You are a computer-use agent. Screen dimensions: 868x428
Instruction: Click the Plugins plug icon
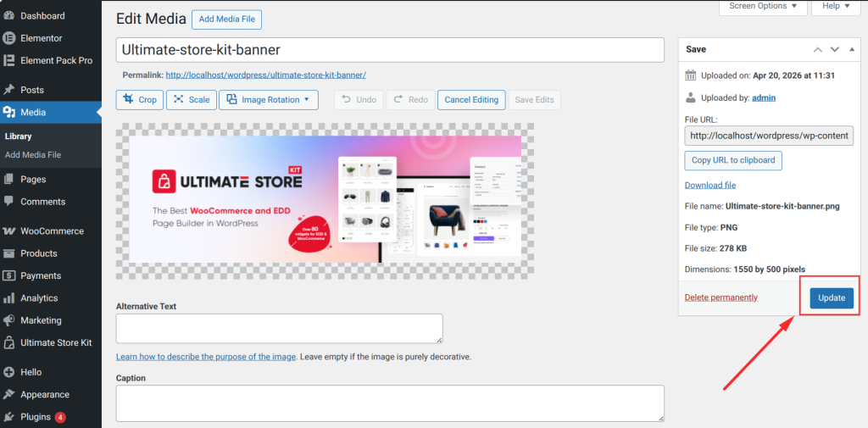point(8,417)
